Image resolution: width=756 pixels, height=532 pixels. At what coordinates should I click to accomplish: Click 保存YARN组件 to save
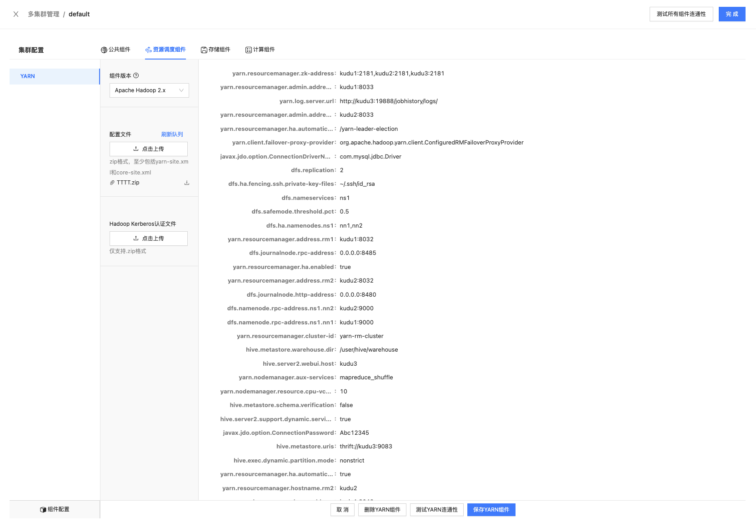coord(491,510)
